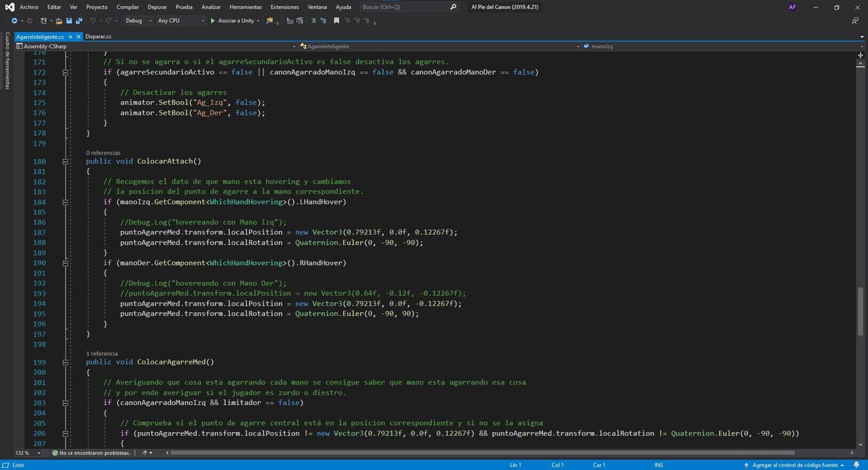Click the Open File folder icon
The width and height of the screenshot is (868, 470).
click(60, 21)
